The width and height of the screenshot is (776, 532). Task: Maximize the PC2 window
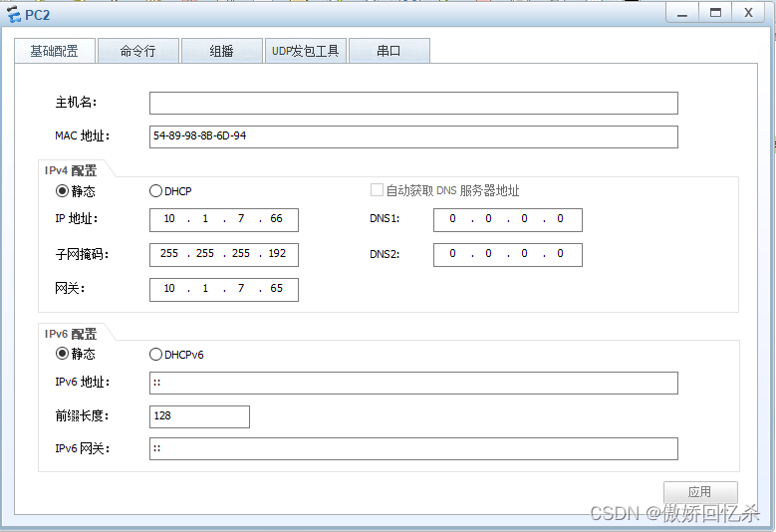click(x=715, y=13)
